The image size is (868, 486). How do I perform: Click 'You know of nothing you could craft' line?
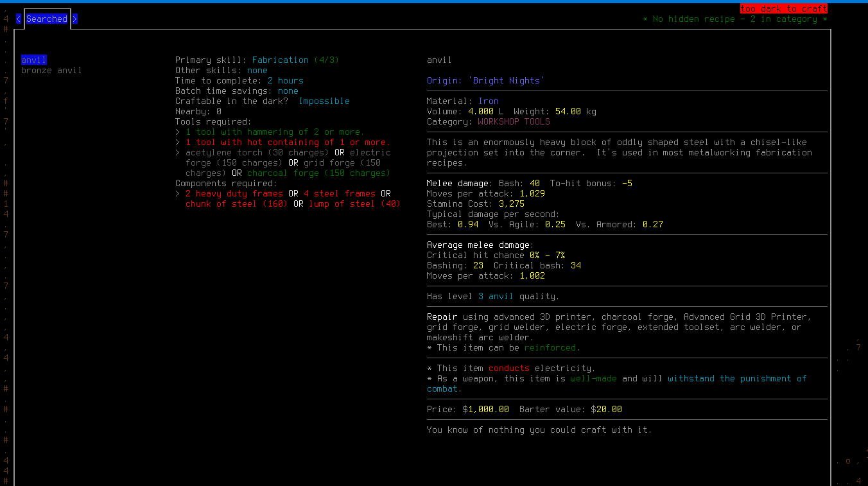pos(540,430)
